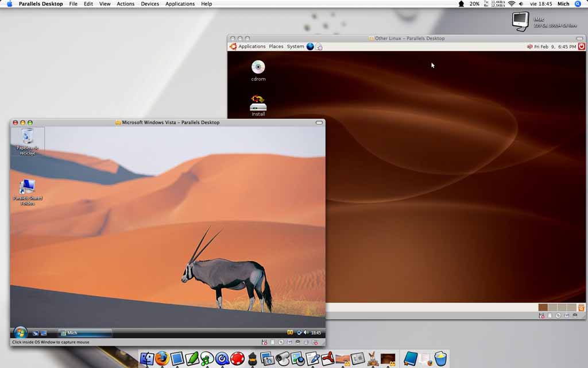Click the Vista Start orb

tap(20, 332)
